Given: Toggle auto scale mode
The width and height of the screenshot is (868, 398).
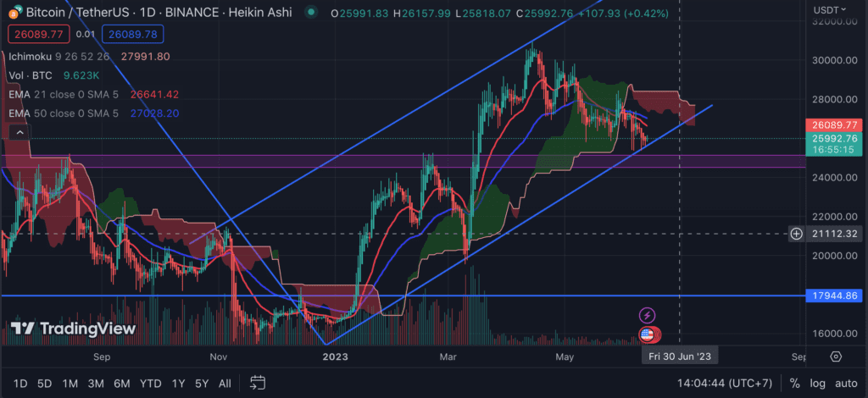Looking at the screenshot, I should pos(846,383).
